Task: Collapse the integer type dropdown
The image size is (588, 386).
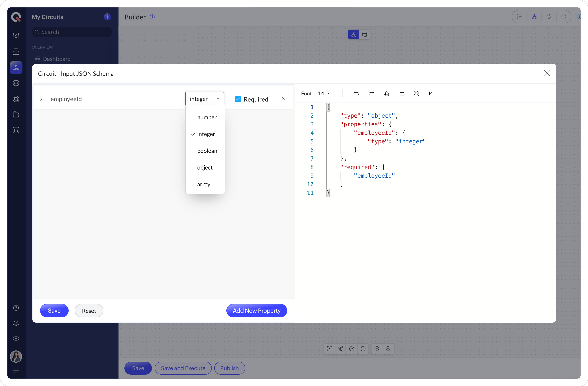Action: (205, 99)
